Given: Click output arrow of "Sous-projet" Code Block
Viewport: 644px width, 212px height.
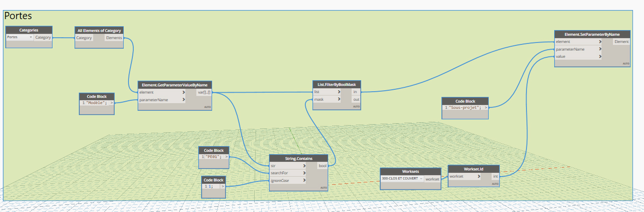Looking at the screenshot, I should [x=485, y=107].
